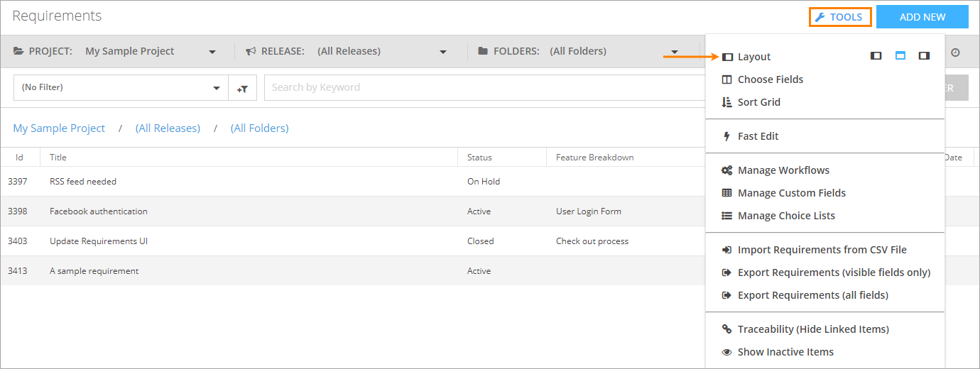
Task: Select the top-panel layout icon
Action: click(x=900, y=56)
